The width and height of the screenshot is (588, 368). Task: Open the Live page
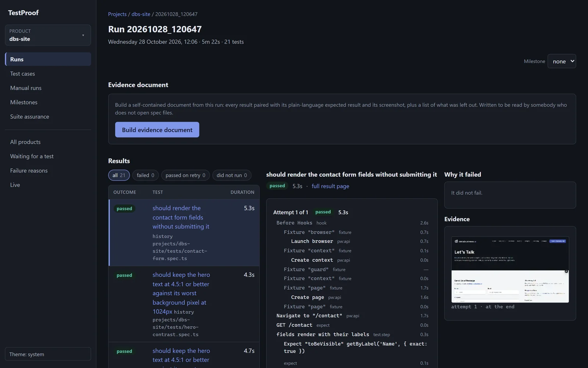click(48, 185)
